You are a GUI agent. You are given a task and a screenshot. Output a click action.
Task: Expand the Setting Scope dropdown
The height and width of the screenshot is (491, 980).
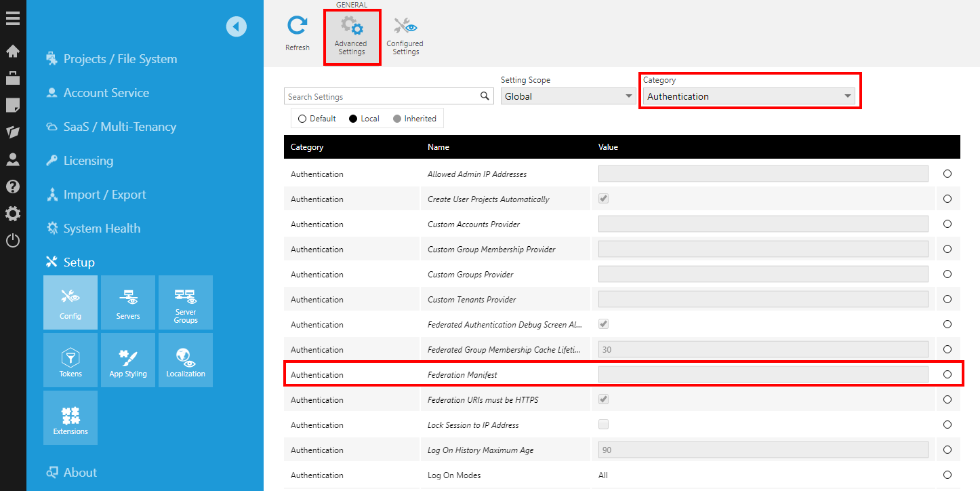click(x=568, y=96)
